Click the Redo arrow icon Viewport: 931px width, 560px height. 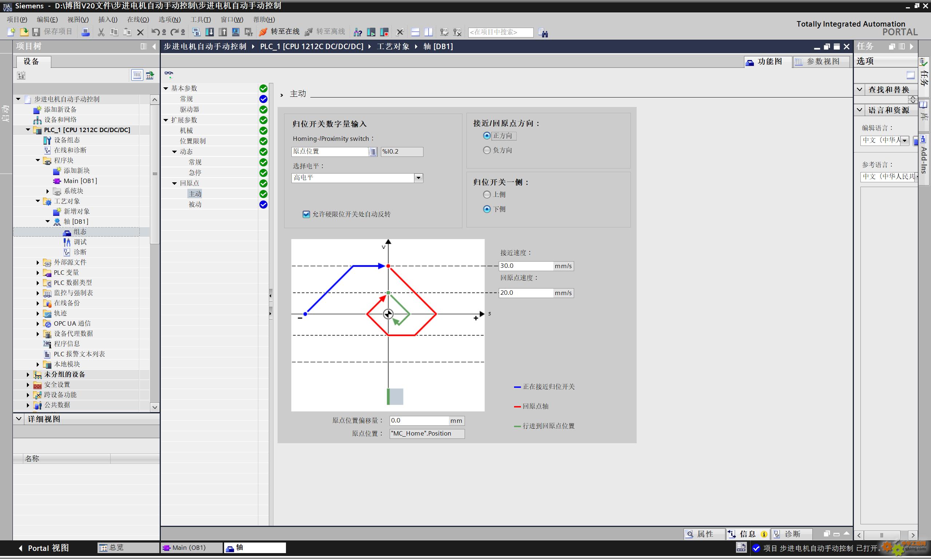(x=174, y=32)
